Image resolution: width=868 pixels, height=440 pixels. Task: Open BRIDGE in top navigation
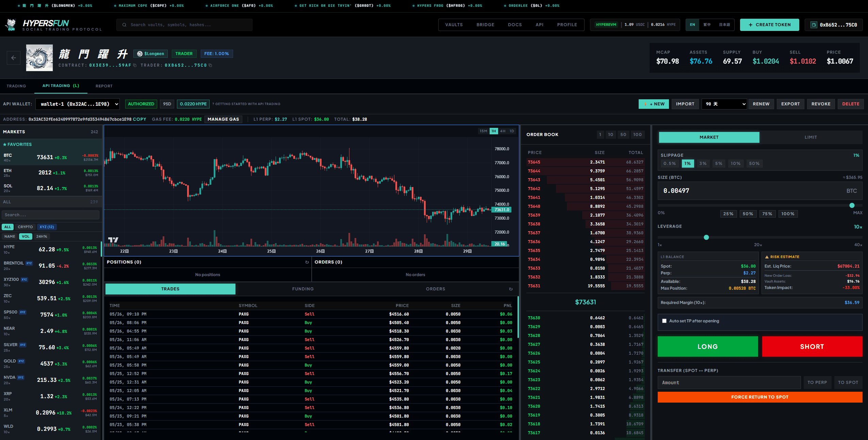coord(485,25)
